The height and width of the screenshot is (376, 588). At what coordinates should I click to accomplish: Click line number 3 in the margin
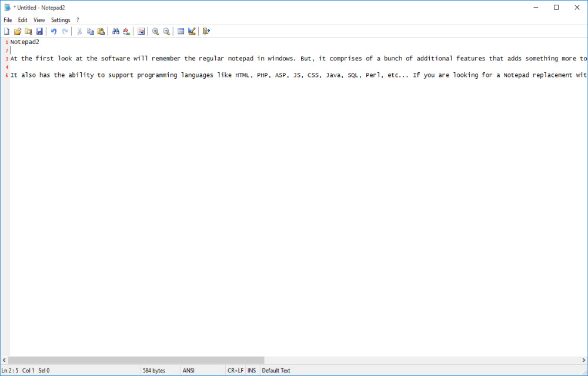click(x=6, y=59)
